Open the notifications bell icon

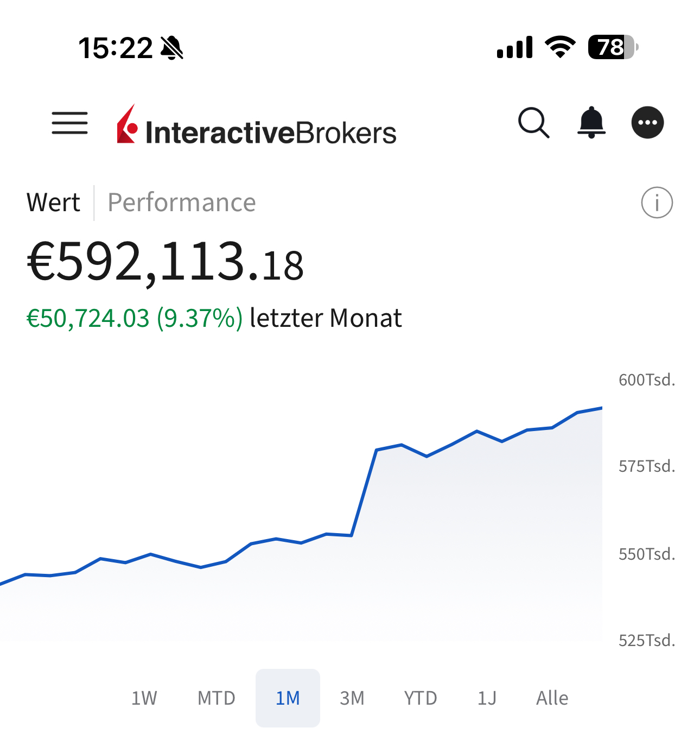591,123
